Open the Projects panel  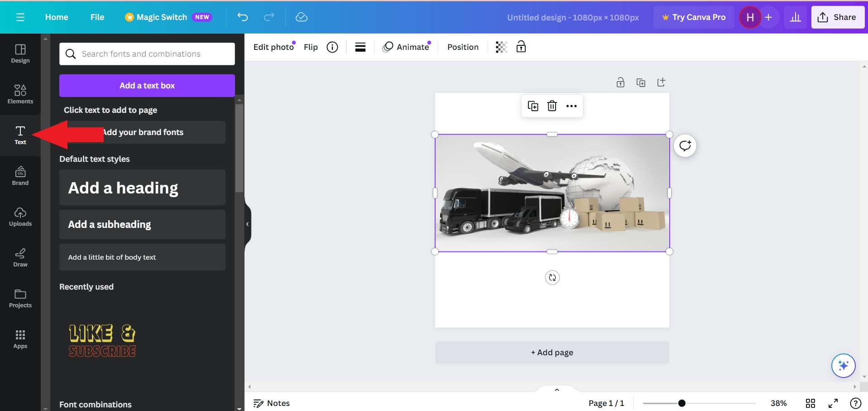[20, 298]
